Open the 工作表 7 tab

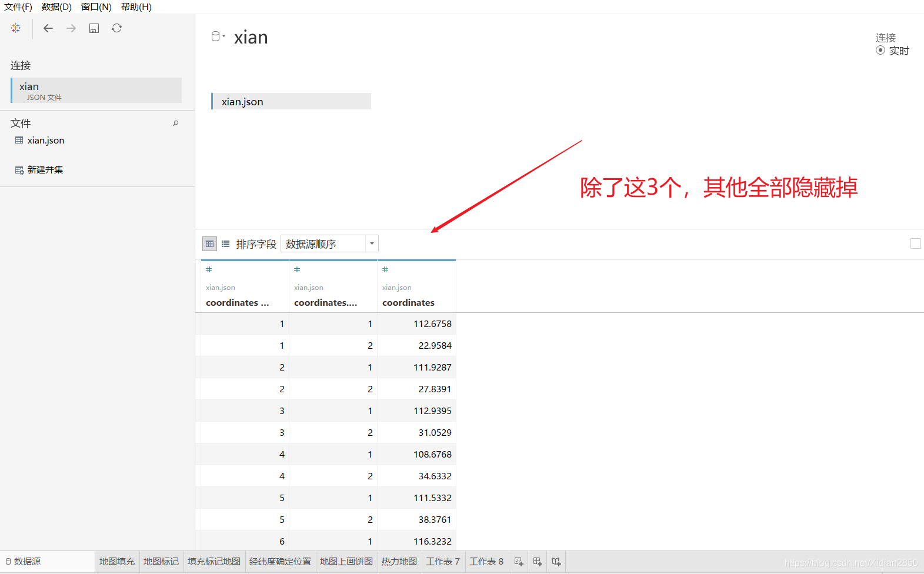point(443,562)
